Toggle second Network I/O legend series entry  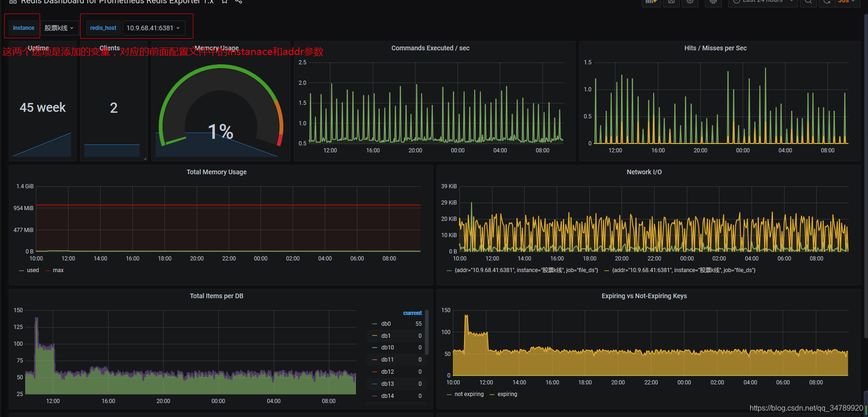[x=683, y=270]
